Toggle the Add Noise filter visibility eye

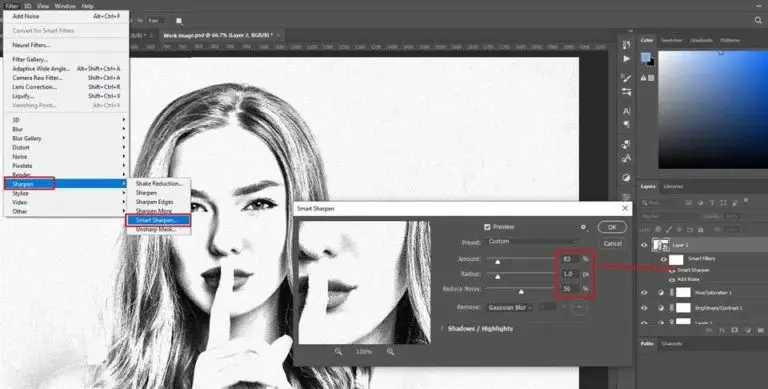pos(672,280)
